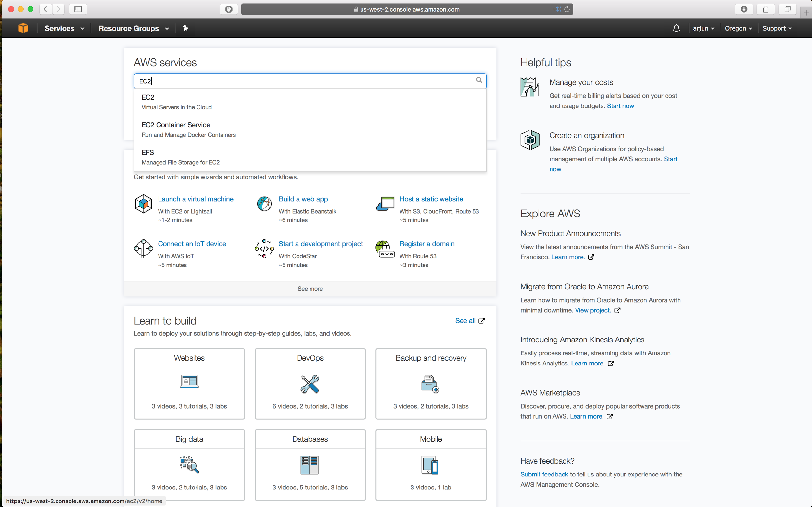This screenshot has height=507, width=812.
Task: Open the DevOps learning card title
Action: coord(310,358)
